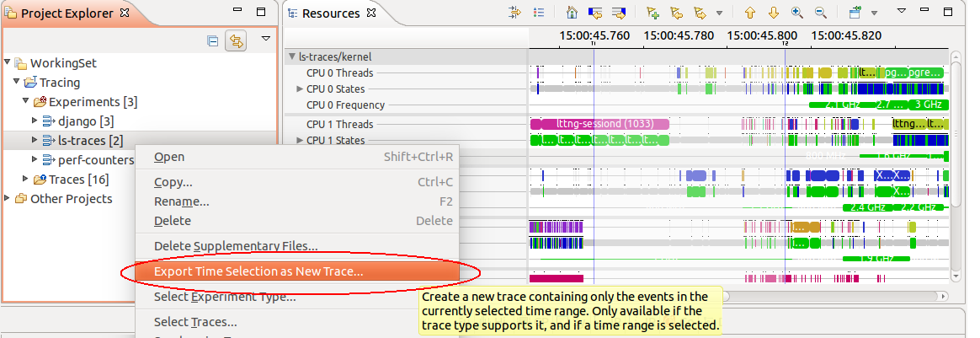980x338 pixels.
Task: Open the markers dropdown arrow in toolbar
Action: [719, 13]
